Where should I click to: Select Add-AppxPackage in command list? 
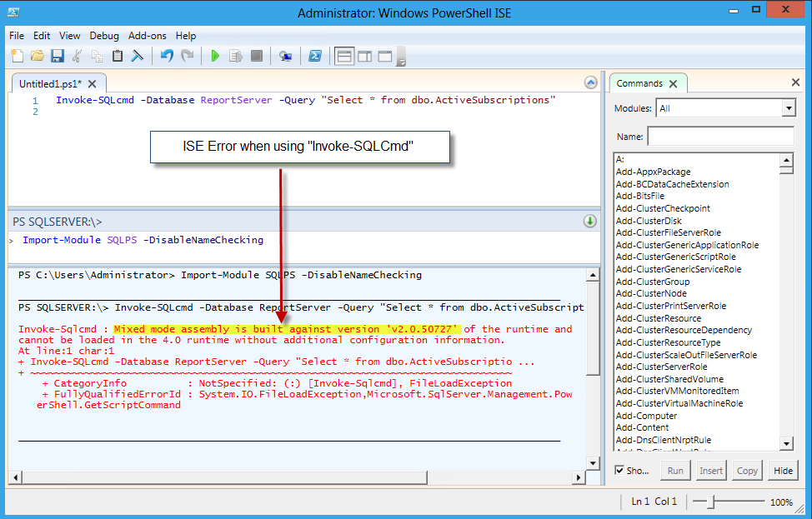pyautogui.click(x=653, y=172)
